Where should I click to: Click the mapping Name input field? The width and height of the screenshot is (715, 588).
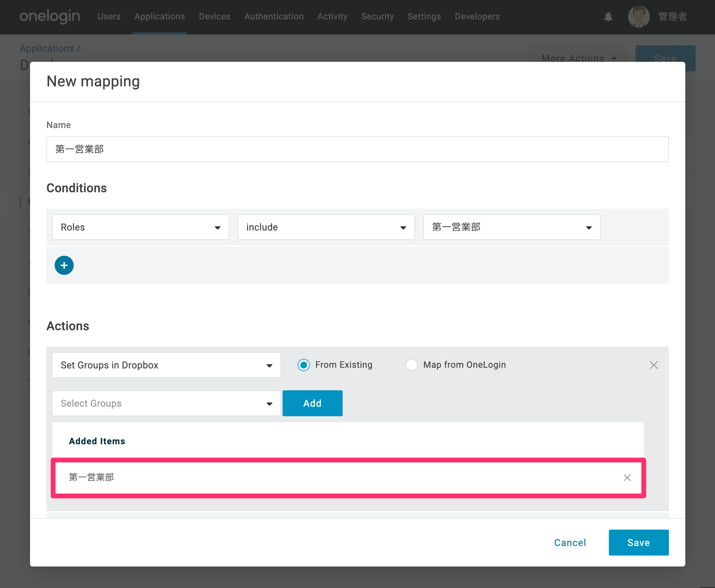pyautogui.click(x=358, y=149)
